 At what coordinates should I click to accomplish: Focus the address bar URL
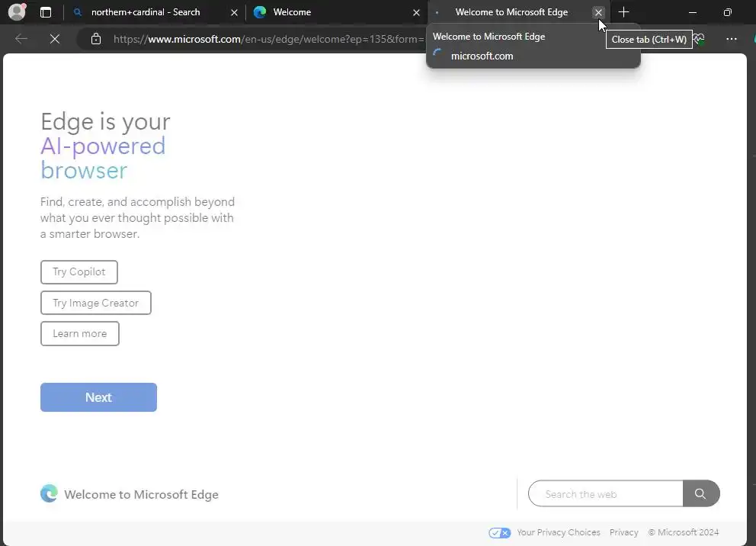(268, 39)
